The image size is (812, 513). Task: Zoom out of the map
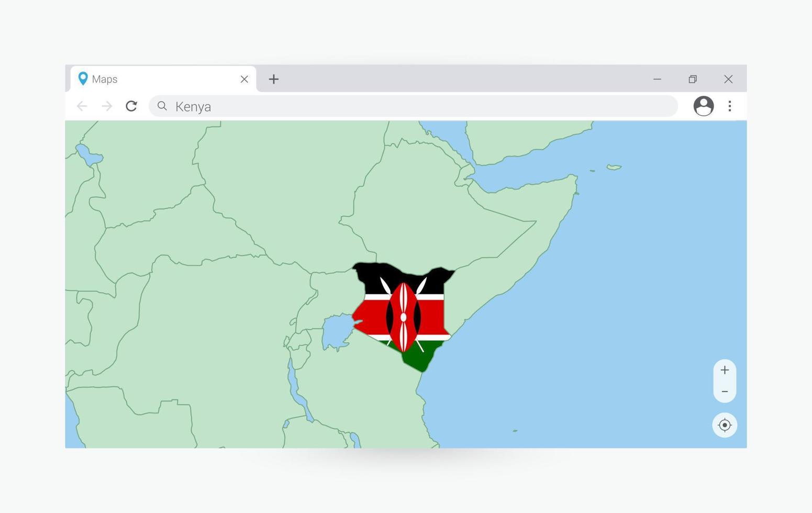point(725,392)
